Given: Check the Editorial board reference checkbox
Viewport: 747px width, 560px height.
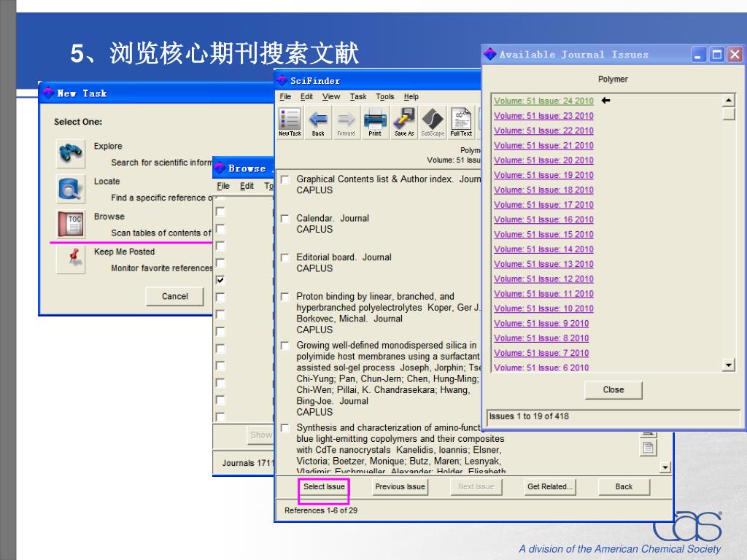Looking at the screenshot, I should coord(285,257).
